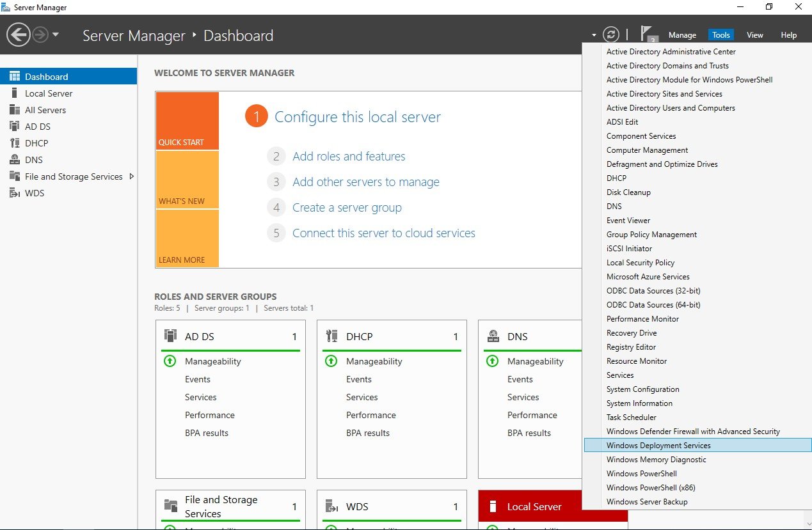Select the WHAT'S NEW orange tile
812x530 pixels.
point(187,180)
